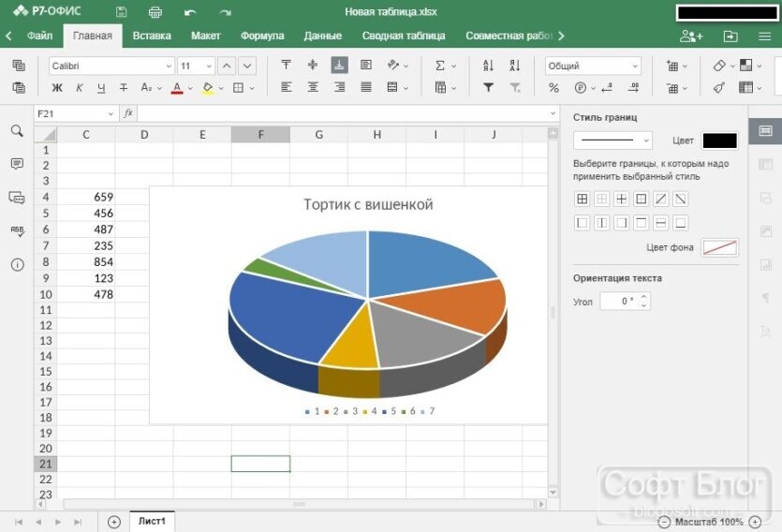The width and height of the screenshot is (782, 532).
Task: Select the Лист1 sheet tab
Action: coord(152,521)
